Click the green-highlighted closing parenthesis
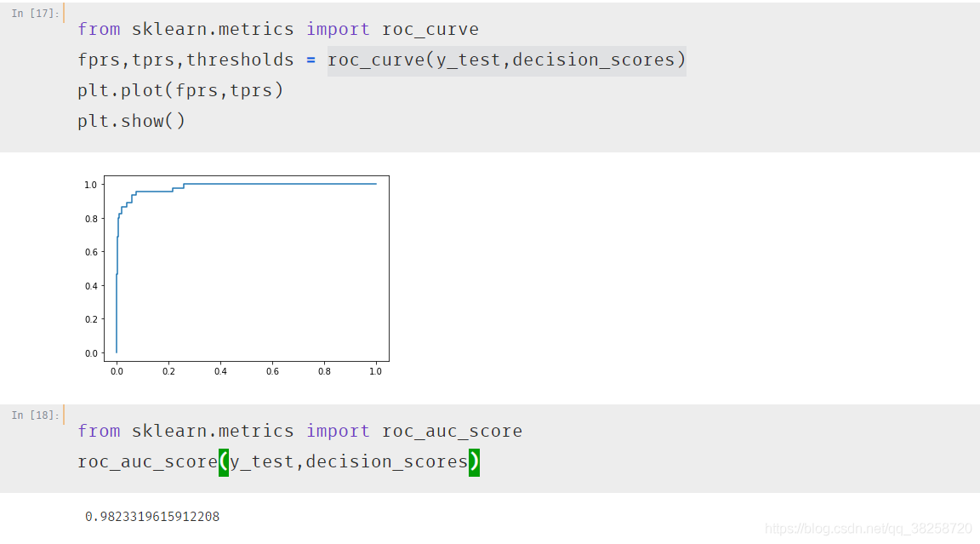The height and width of the screenshot is (544, 980). click(x=475, y=463)
